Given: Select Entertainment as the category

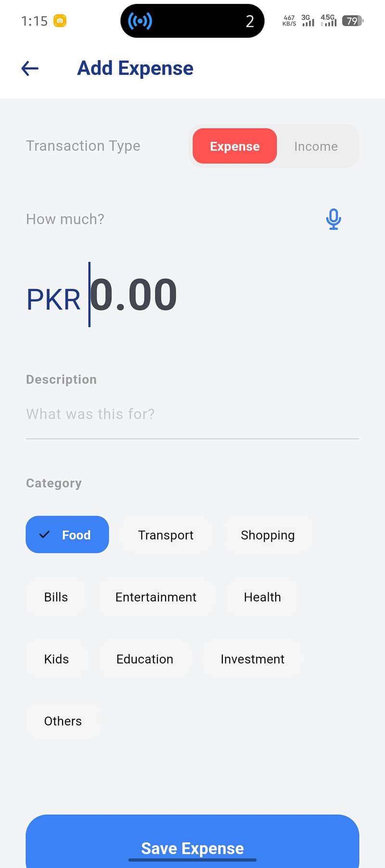Looking at the screenshot, I should (x=156, y=597).
